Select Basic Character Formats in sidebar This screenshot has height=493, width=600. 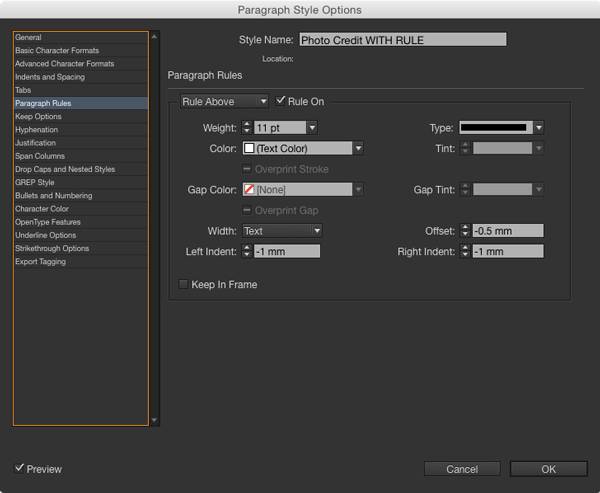pos(81,51)
